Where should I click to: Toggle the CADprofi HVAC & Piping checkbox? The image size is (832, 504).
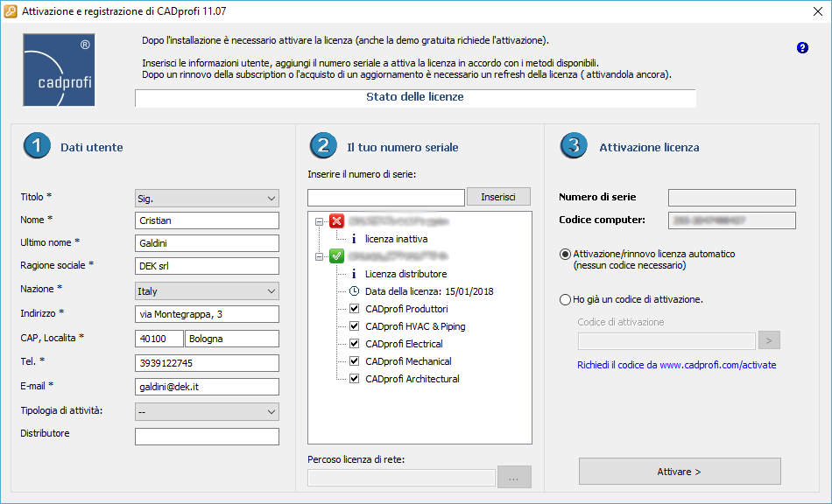click(355, 325)
